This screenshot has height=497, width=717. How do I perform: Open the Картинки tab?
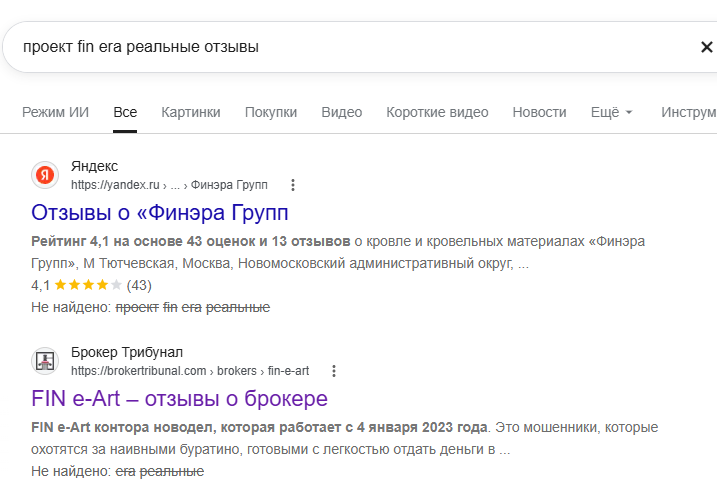point(191,112)
